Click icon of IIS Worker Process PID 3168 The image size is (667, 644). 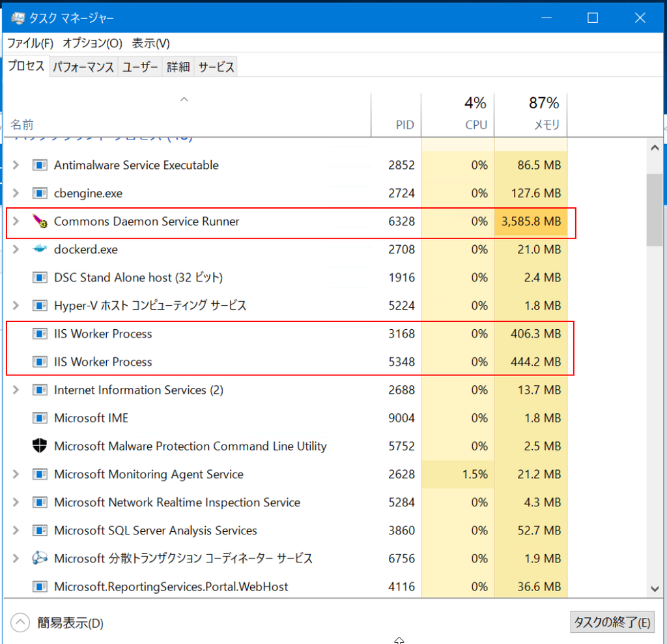pos(40,333)
